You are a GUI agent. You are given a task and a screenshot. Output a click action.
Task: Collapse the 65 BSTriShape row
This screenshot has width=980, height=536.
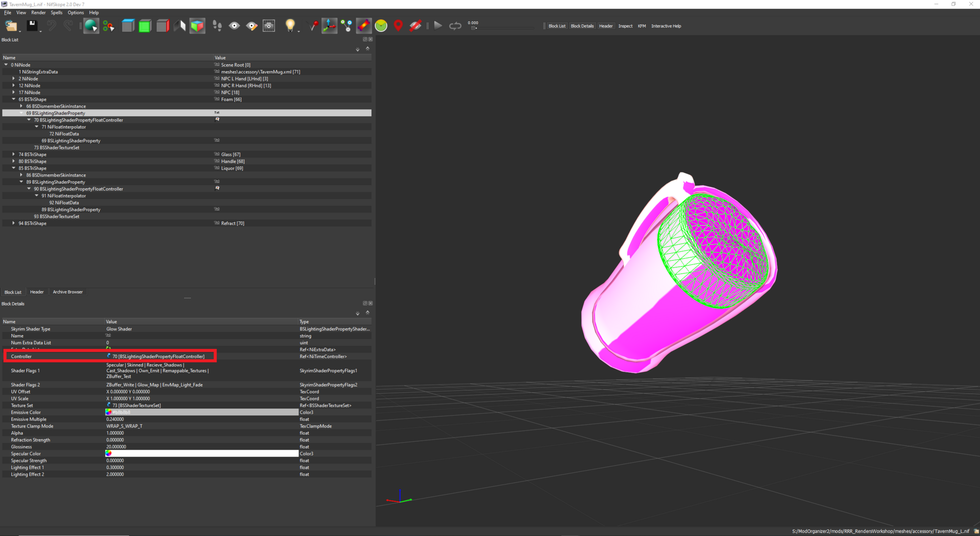pos(14,99)
